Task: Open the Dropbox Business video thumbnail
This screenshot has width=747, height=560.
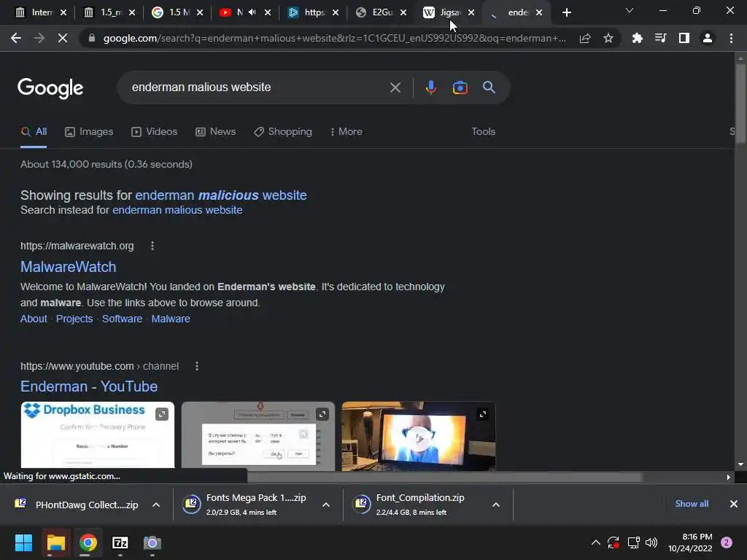Action: click(98, 435)
